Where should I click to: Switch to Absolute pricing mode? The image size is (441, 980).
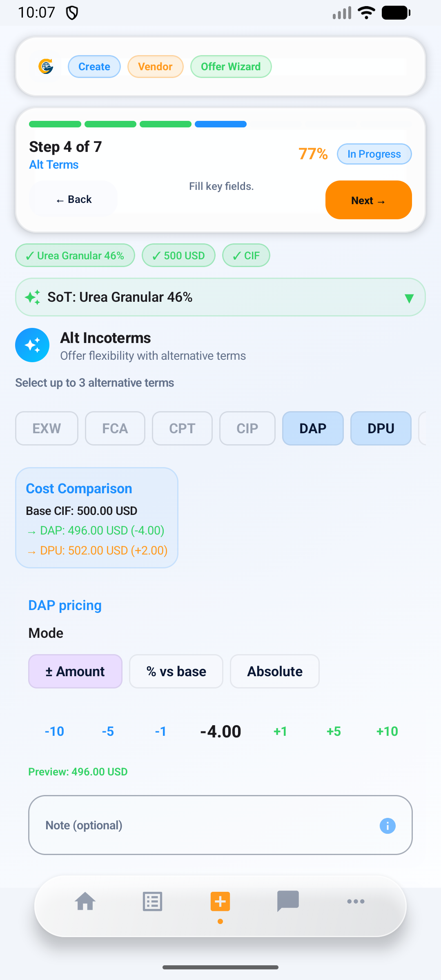(x=274, y=671)
